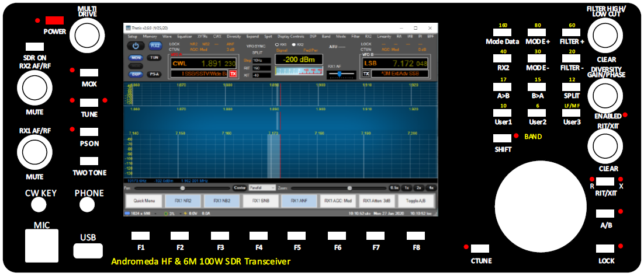Open the Equalizer menu
The width and height of the screenshot is (644, 276).
tap(185, 36)
